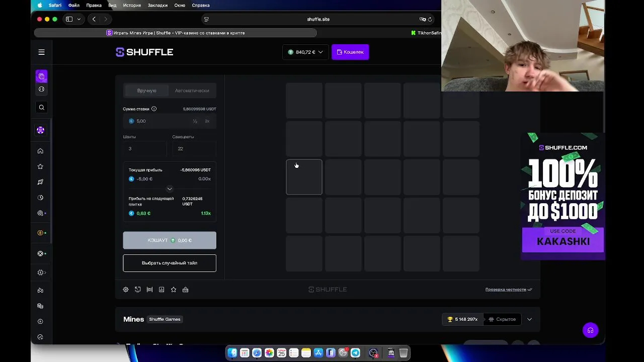The image size is (644, 362).
Task: Click the fullscreen icon below the game
Action: click(x=138, y=290)
